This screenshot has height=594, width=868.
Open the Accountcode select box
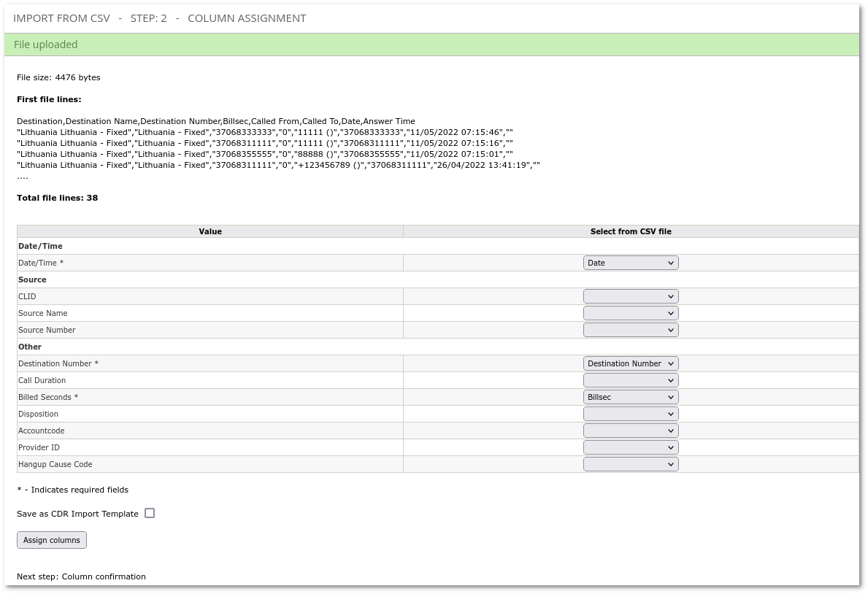click(631, 431)
